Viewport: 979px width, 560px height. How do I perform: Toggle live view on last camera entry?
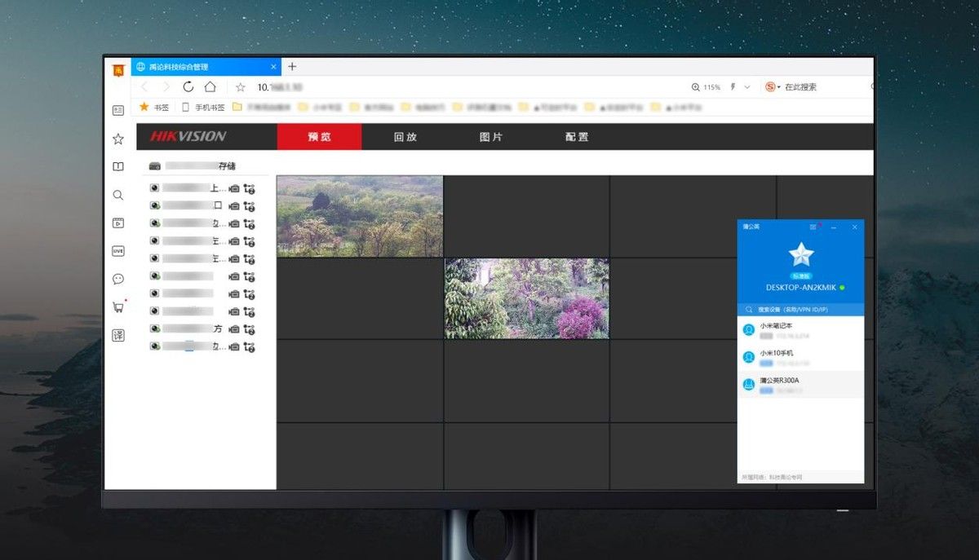tap(153, 346)
